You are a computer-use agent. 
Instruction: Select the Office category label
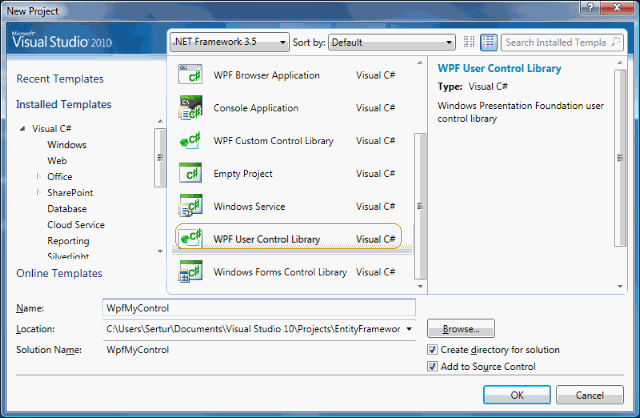click(60, 176)
